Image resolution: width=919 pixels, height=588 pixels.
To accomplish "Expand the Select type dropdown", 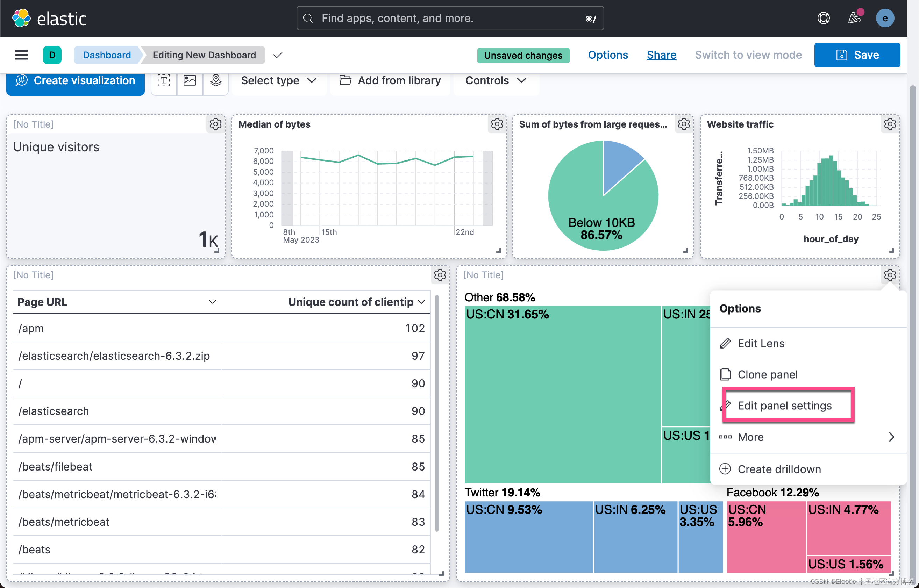I will pyautogui.click(x=279, y=80).
